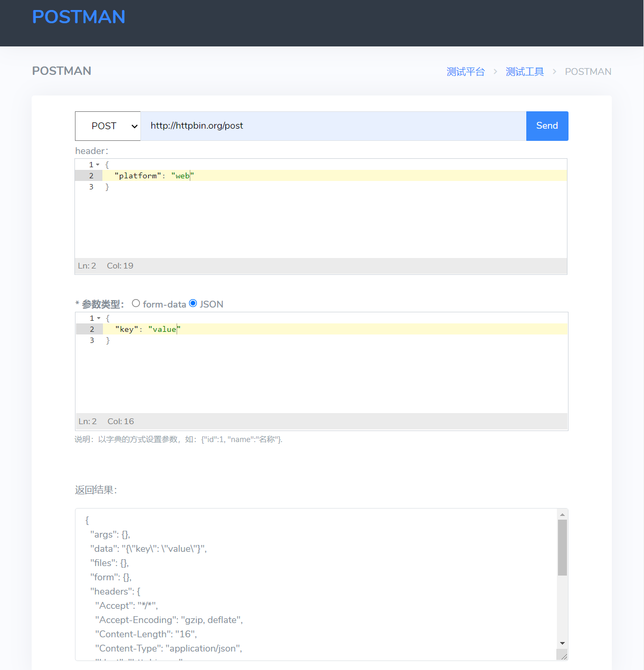Open the 测试工具 breadcrumb link

[x=525, y=72]
